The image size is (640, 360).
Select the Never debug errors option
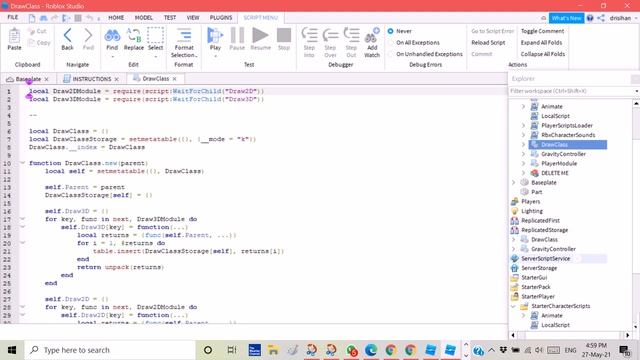pyautogui.click(x=391, y=31)
